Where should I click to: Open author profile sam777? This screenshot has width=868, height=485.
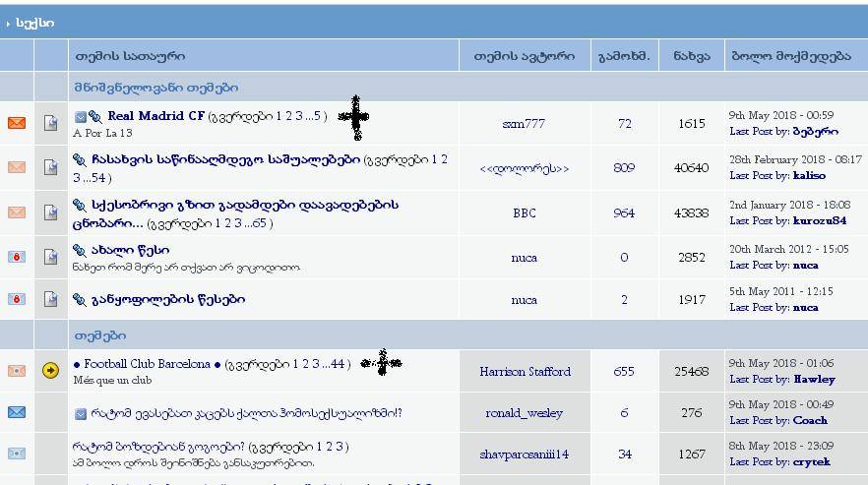coord(524,124)
